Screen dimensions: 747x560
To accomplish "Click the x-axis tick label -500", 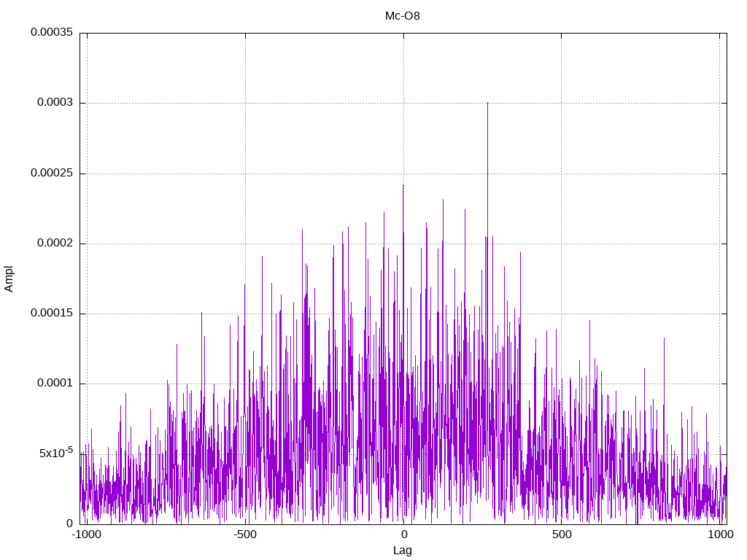I will pyautogui.click(x=245, y=534).
